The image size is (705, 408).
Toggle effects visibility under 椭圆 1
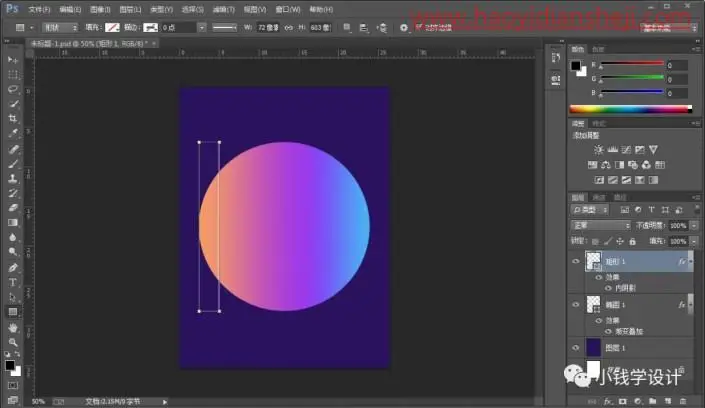[598, 321]
